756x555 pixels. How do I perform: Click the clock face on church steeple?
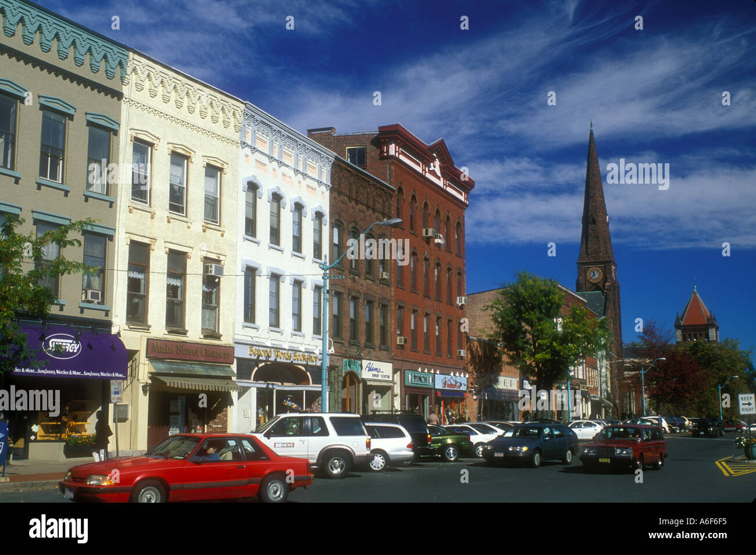coord(594,274)
